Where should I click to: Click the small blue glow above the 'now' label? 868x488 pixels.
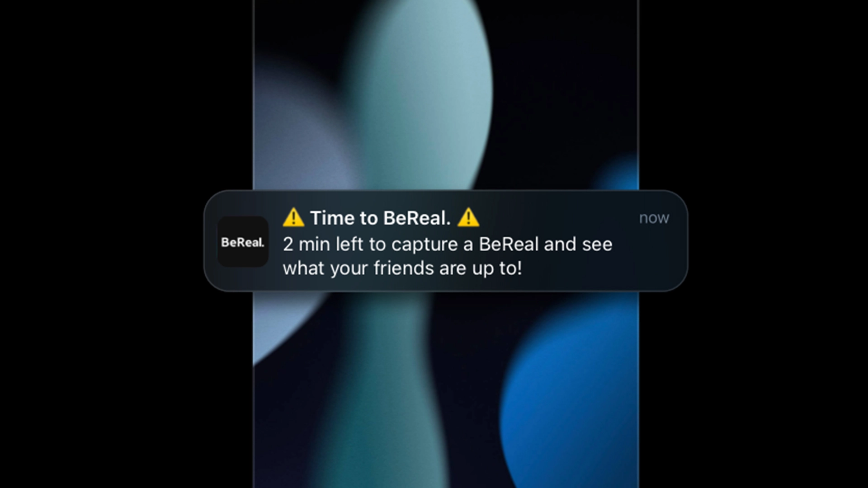point(619,176)
